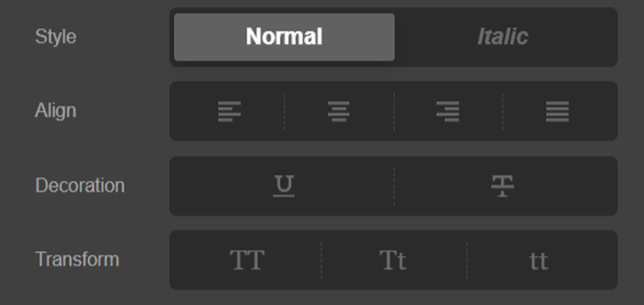The image size is (644, 305).
Task: Capitalize text with Tt option
Action: click(x=393, y=260)
